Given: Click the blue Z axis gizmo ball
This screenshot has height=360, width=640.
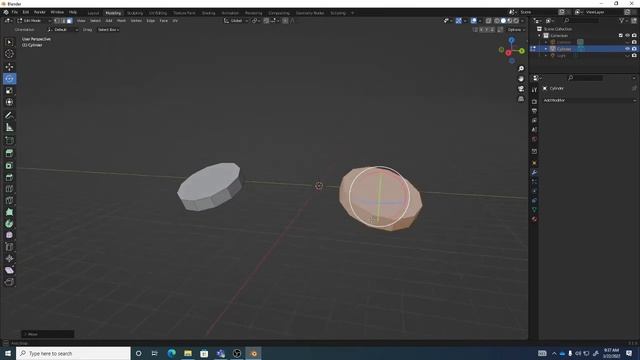Looking at the screenshot, I should point(511,40).
